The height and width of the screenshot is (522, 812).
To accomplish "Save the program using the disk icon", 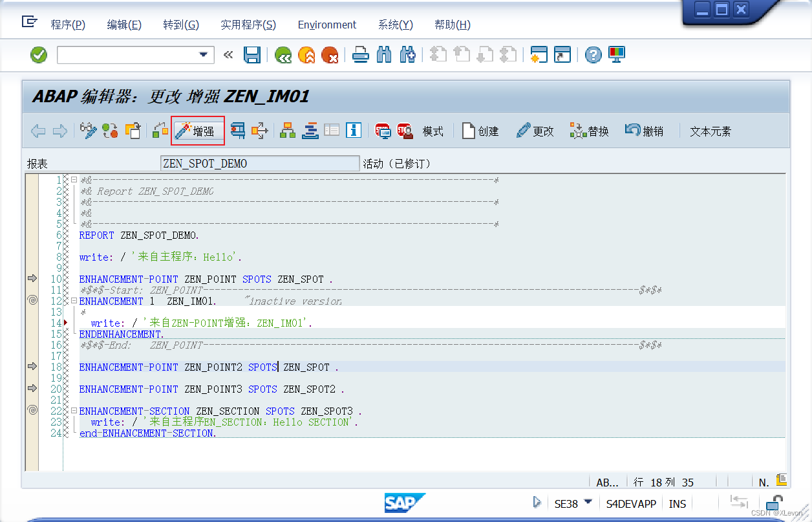I will pyautogui.click(x=252, y=55).
